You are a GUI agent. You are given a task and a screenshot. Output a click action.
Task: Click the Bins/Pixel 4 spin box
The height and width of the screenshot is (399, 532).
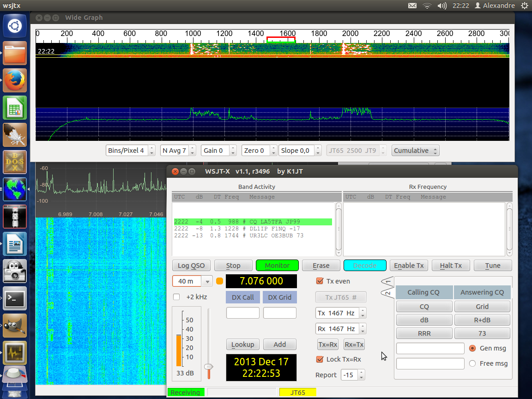coord(130,151)
